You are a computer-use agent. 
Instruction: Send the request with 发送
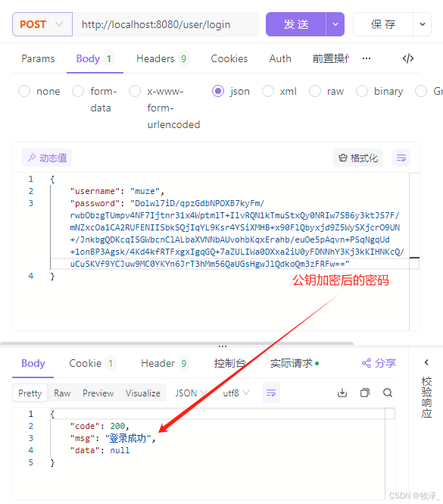tap(296, 24)
